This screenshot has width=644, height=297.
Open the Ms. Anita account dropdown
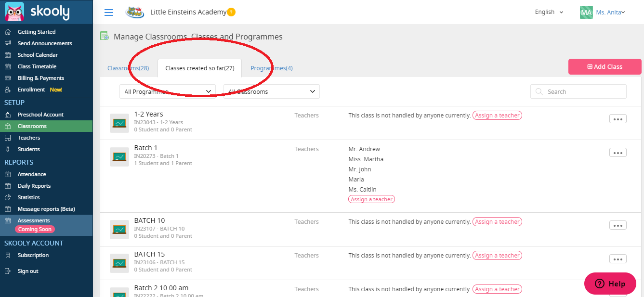610,13
